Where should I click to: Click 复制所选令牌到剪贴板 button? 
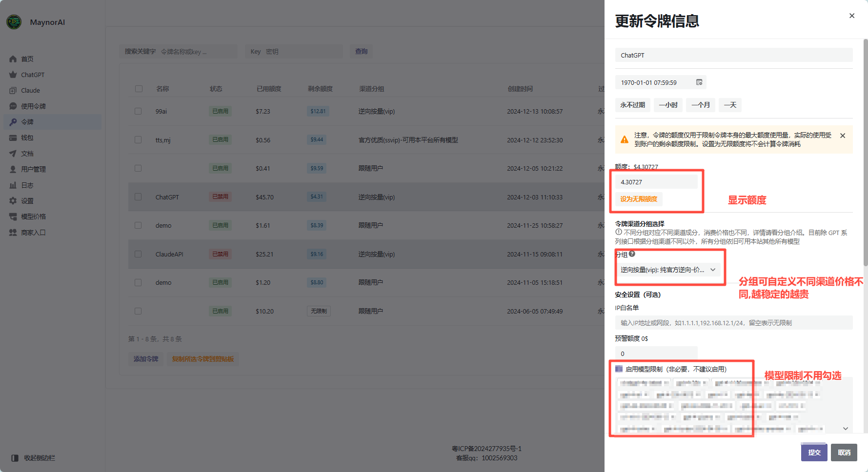(202, 359)
